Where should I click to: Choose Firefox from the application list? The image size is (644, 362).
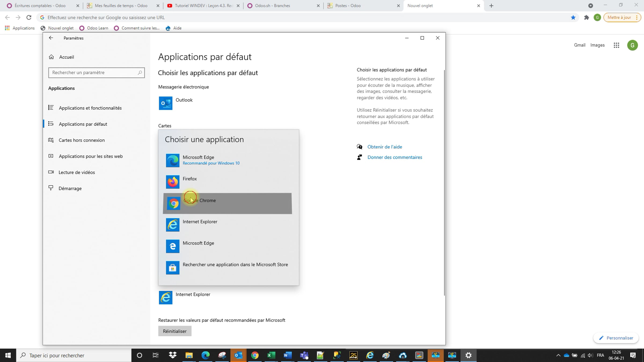click(x=227, y=182)
